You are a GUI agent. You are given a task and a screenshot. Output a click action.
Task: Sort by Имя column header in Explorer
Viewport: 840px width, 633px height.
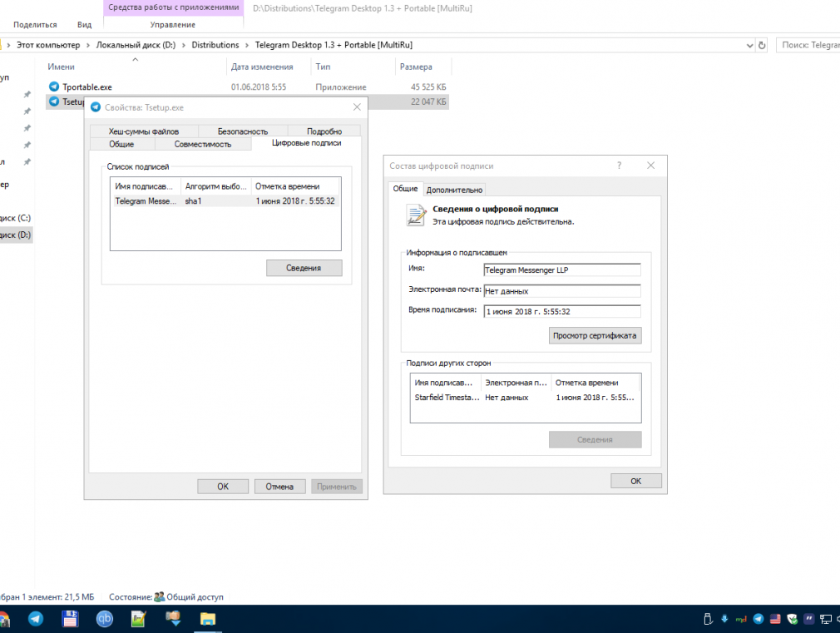pos(136,67)
